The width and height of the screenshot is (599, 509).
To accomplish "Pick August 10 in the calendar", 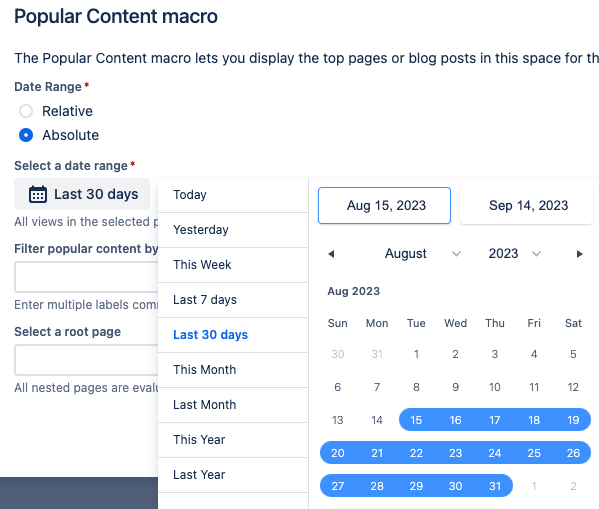I will click(x=495, y=387).
